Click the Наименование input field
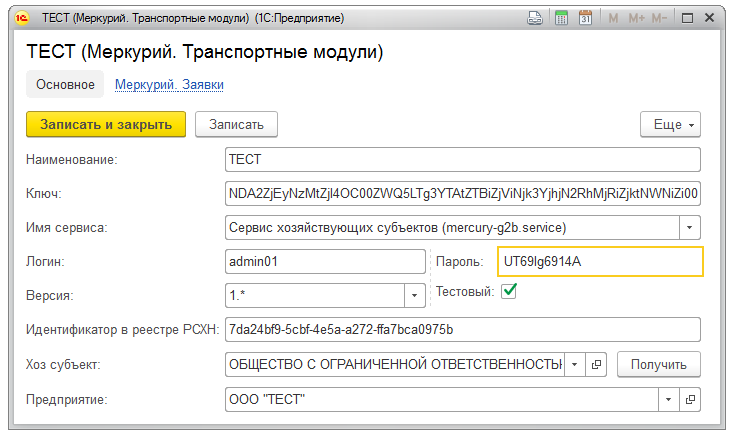736x435 pixels. coord(463,160)
